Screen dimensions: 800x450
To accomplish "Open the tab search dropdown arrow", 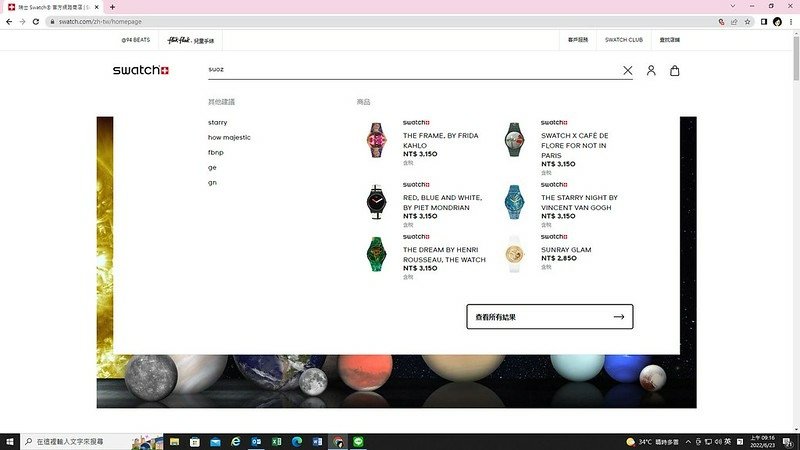I will (733, 6).
